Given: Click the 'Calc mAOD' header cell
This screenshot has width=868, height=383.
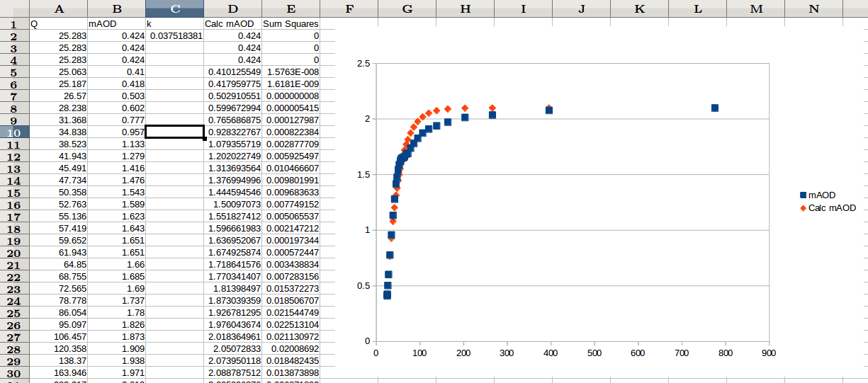Looking at the screenshot, I should pos(232,24).
